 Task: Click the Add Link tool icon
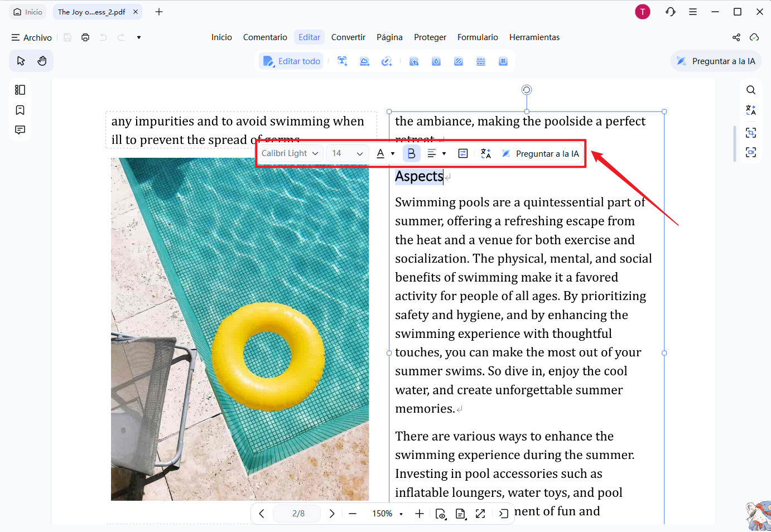(x=387, y=61)
